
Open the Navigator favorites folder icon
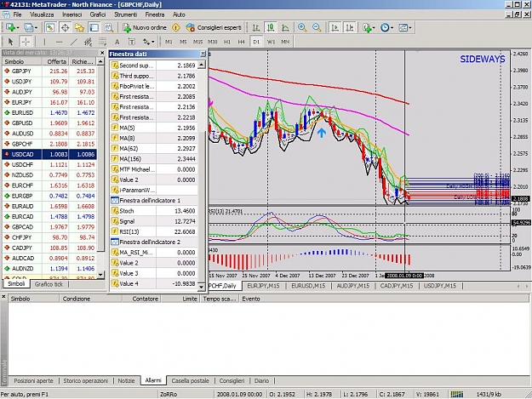pos(79,28)
